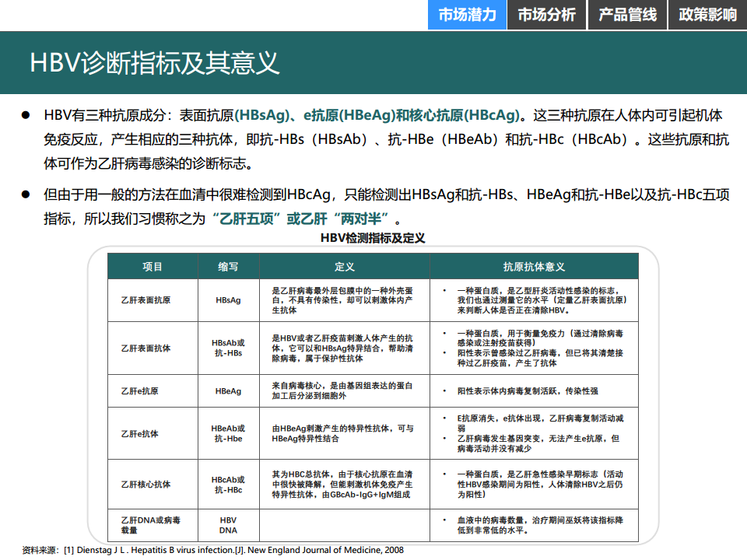Switch to the 市场潜力 tab
The image size is (747, 560).
(467, 15)
